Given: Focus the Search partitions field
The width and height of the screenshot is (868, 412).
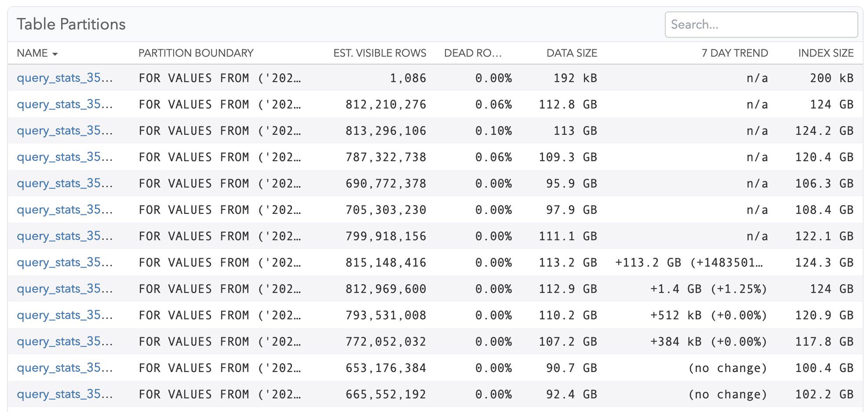Looking at the screenshot, I should [x=761, y=25].
